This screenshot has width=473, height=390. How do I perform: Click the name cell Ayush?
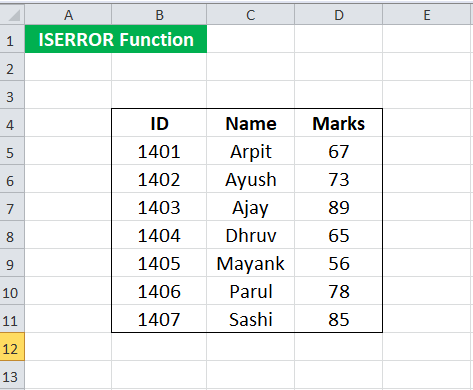pos(250,179)
